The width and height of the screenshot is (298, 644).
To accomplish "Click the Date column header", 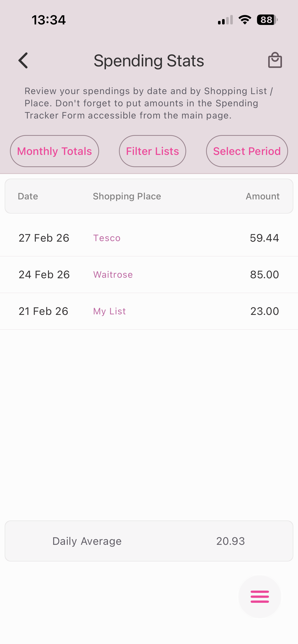I will (28, 196).
